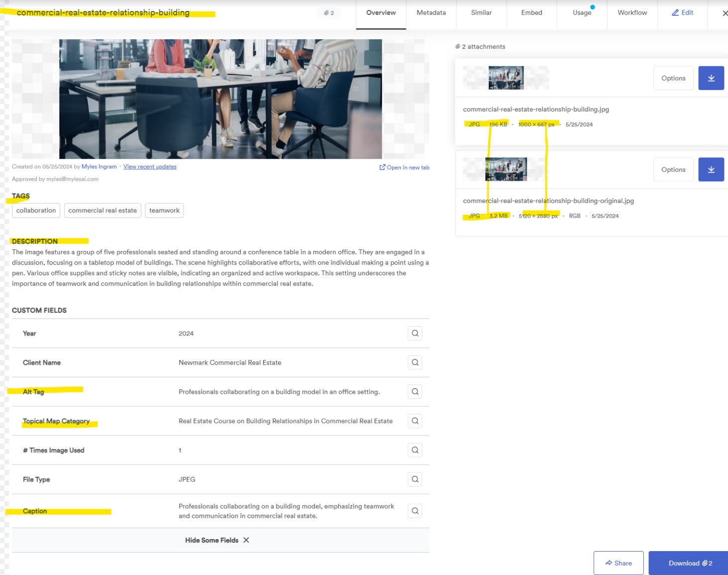Close the asset detail panel

[x=725, y=13]
